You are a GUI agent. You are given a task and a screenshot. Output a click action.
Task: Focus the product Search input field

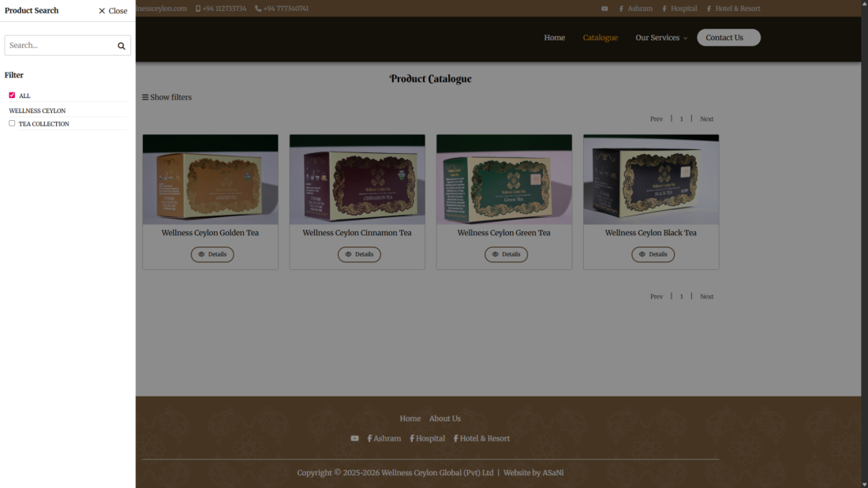[x=60, y=46]
